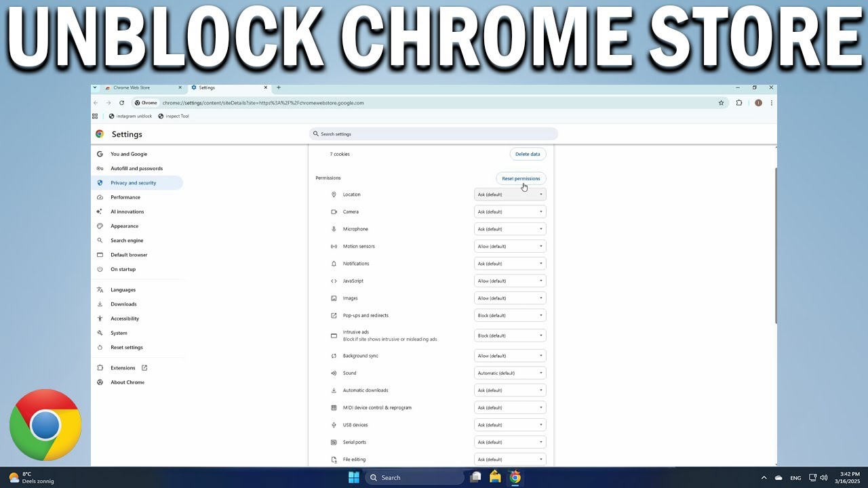Open the Extensions puzzle icon in toolbar

point(739,103)
